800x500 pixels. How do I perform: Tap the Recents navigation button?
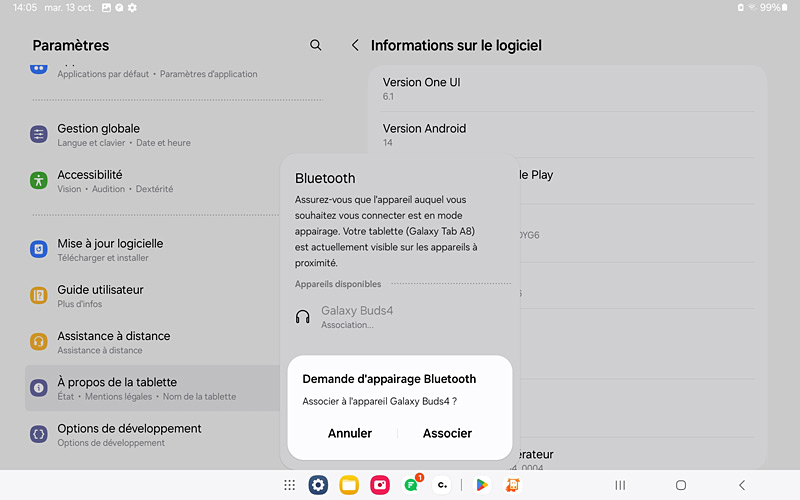(620, 485)
